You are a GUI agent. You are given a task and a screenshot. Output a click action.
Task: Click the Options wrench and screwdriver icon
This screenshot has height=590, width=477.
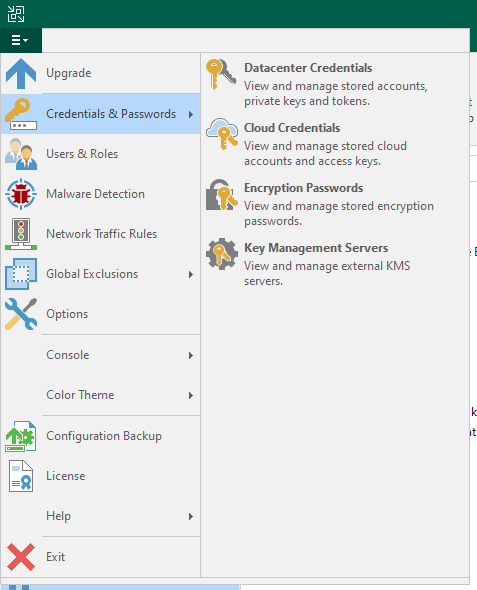pos(21,314)
